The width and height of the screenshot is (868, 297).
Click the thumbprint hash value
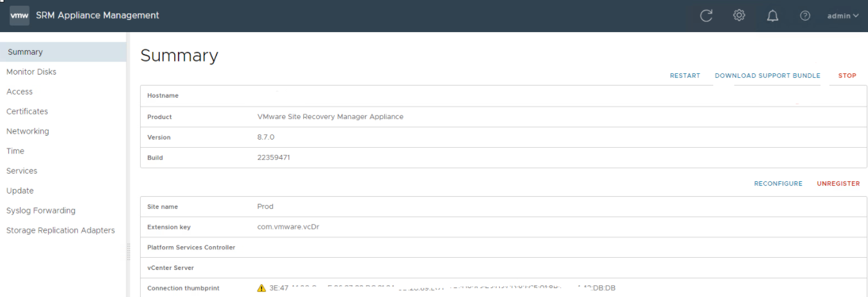point(443,288)
